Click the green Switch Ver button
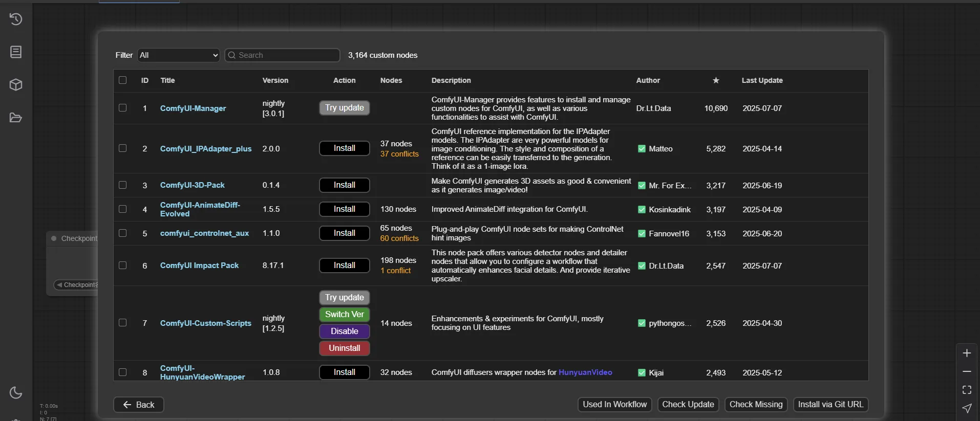Viewport: 980px width, 421px height. pos(345,315)
